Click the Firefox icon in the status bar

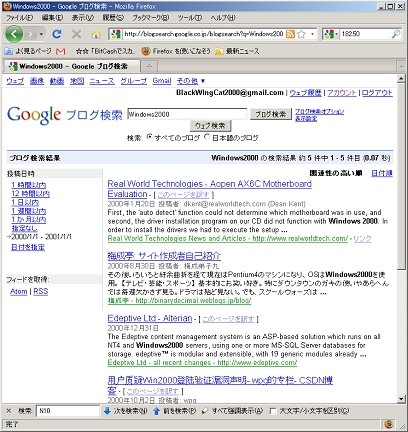click(388, 424)
